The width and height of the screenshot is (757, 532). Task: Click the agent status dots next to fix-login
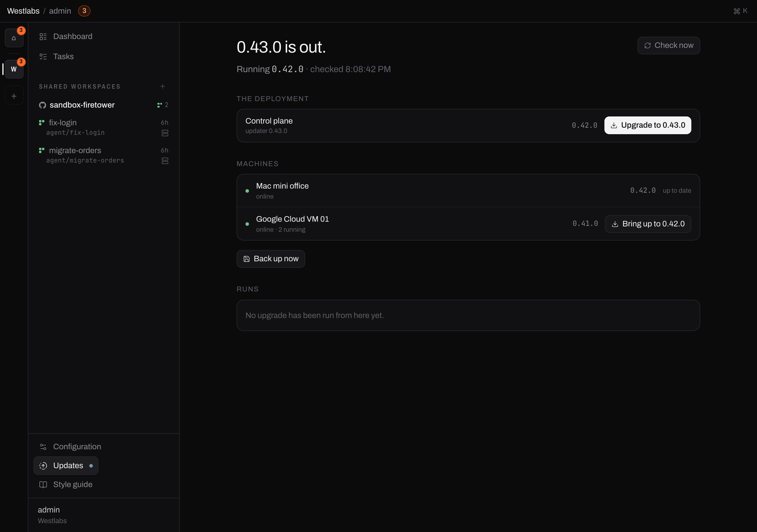coord(41,123)
